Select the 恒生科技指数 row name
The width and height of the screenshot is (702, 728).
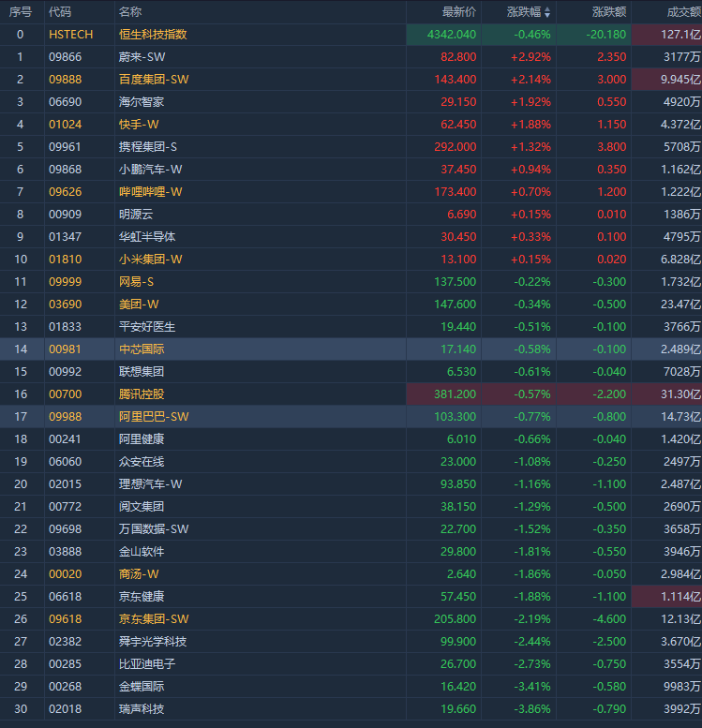tap(153, 35)
